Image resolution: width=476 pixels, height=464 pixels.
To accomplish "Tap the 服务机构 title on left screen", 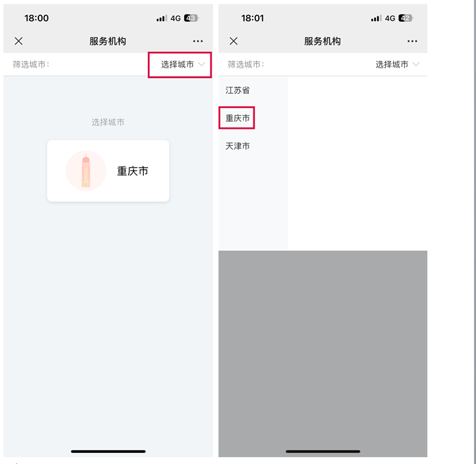I will point(108,41).
